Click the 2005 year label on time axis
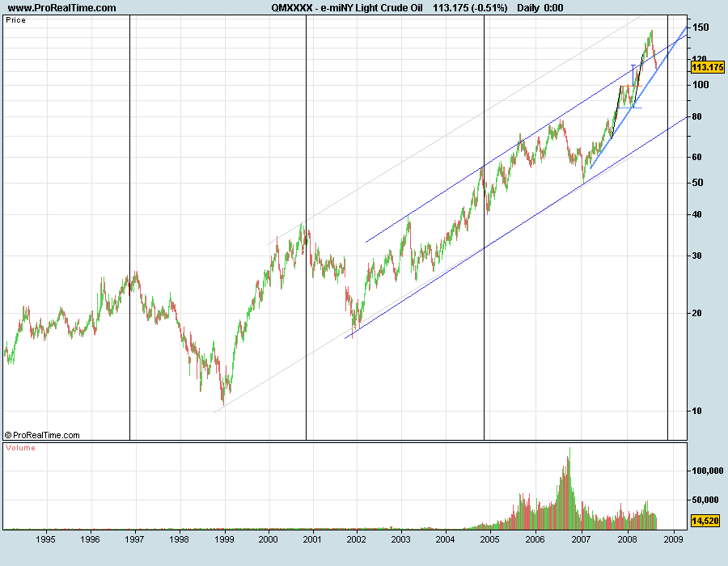 pyautogui.click(x=490, y=539)
